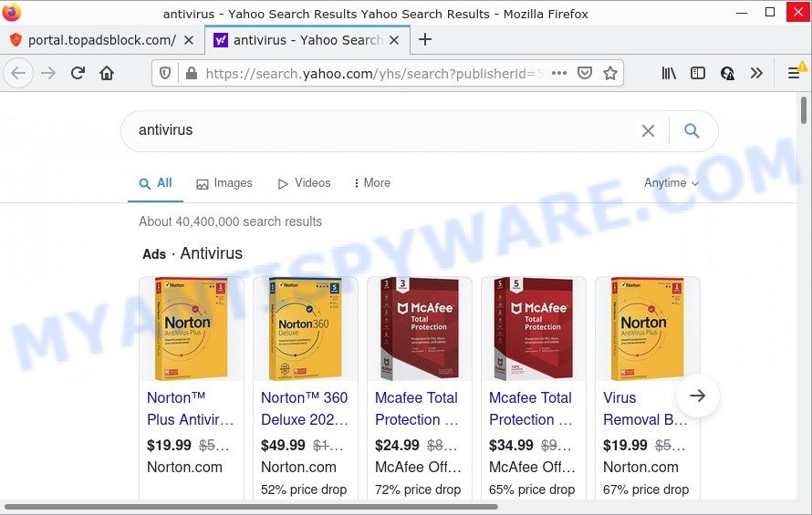This screenshot has height=515, width=812.
Task: Click the vertical page scrollbar
Action: point(804,110)
